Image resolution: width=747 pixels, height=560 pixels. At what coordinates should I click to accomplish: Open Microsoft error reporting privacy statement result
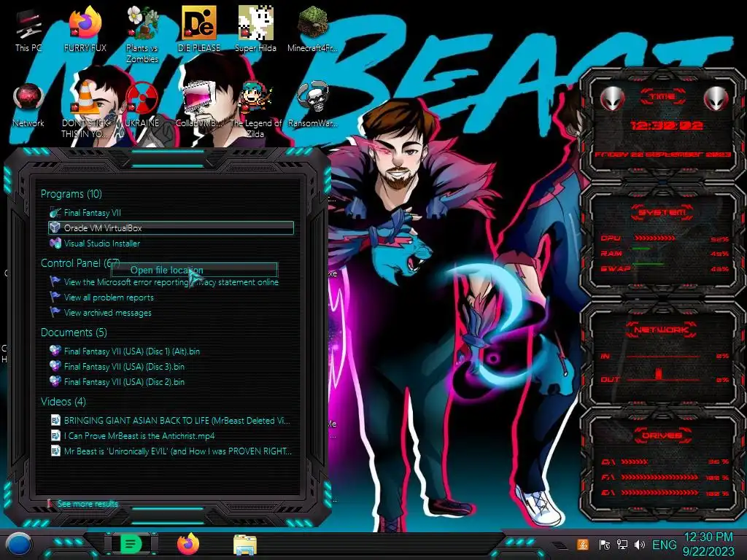171,282
